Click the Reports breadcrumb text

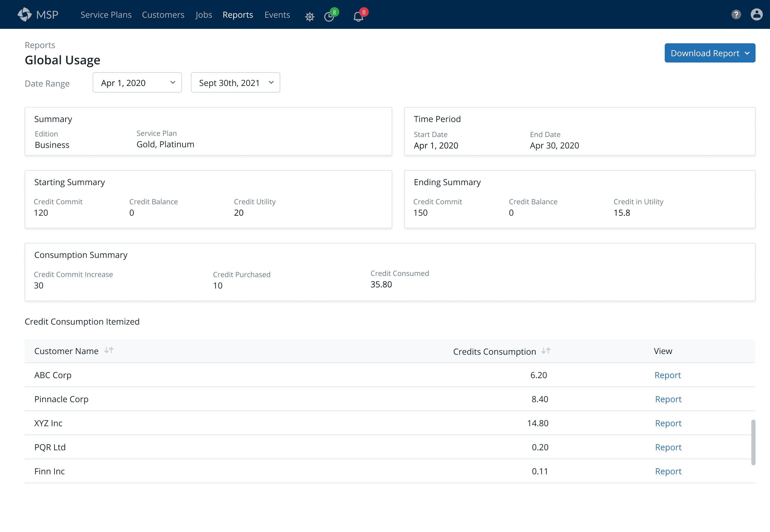(40, 45)
